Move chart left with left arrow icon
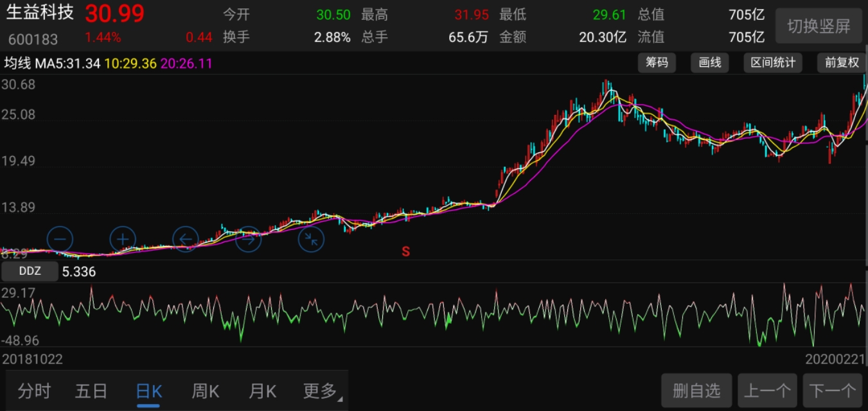The image size is (868, 411). click(x=186, y=240)
